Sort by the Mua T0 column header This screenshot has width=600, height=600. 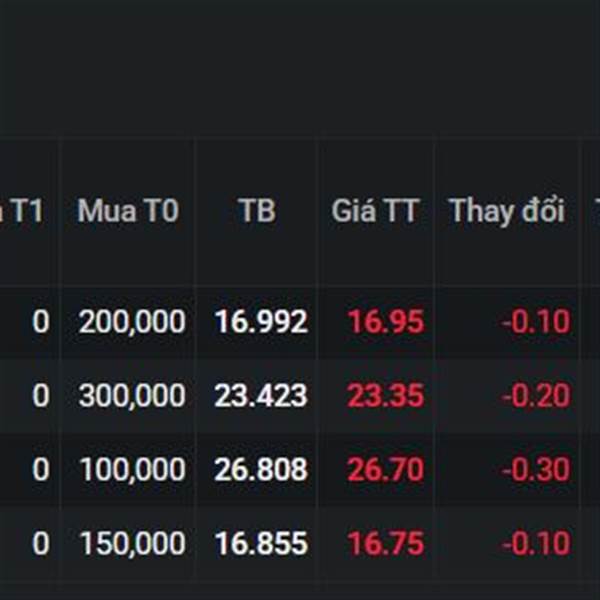point(128,211)
